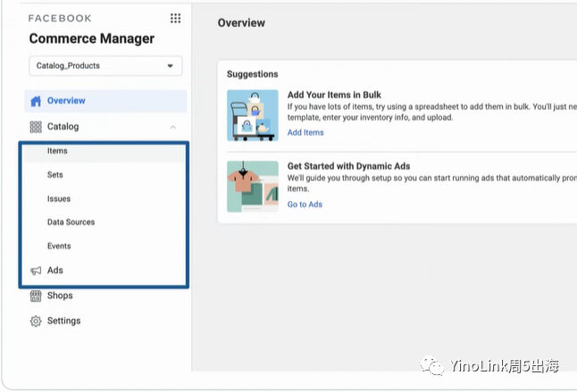Click the Dynamic Ads shirt thumbnail
Image resolution: width=577 pixels, height=392 pixels.
(x=253, y=187)
